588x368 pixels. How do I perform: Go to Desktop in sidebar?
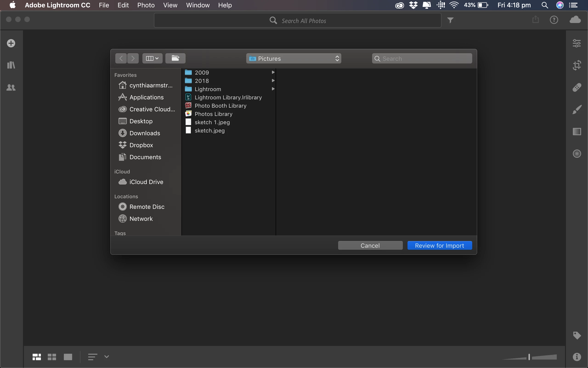point(146,121)
